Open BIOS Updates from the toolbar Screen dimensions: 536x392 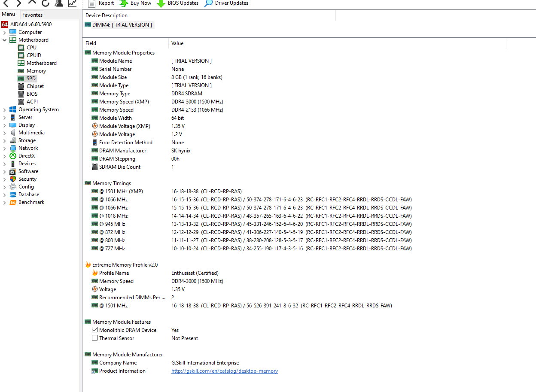[178, 3]
